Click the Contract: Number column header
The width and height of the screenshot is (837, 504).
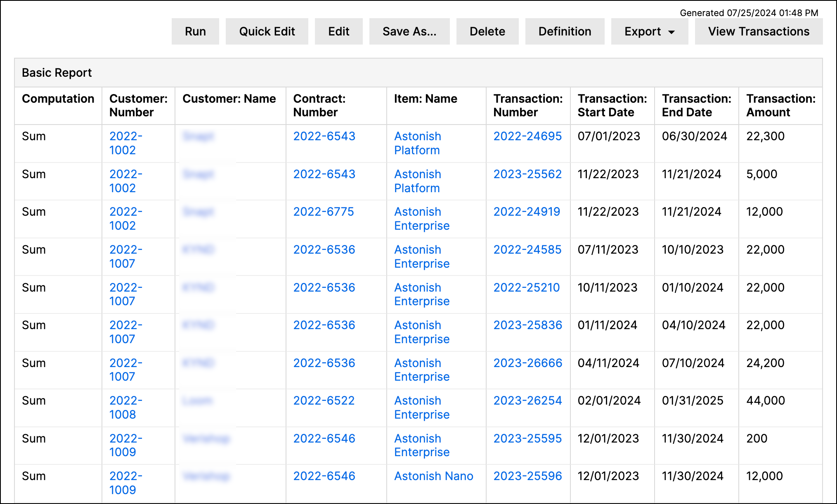[319, 106]
